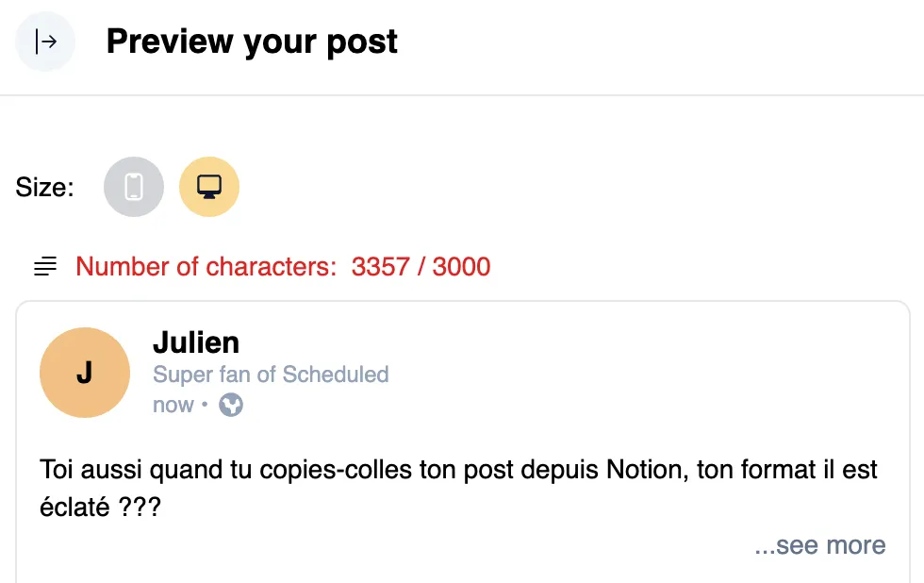
Task: Click the character count lines icon
Action: [44, 266]
